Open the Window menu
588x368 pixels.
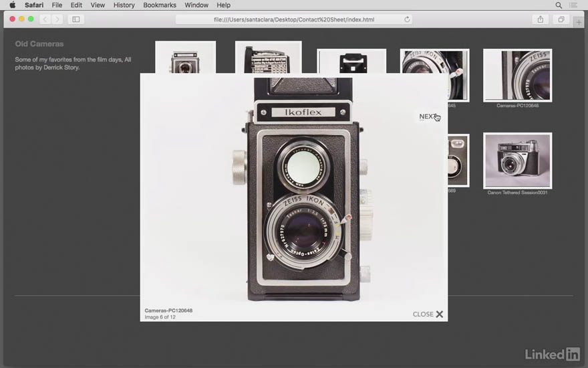click(x=196, y=5)
